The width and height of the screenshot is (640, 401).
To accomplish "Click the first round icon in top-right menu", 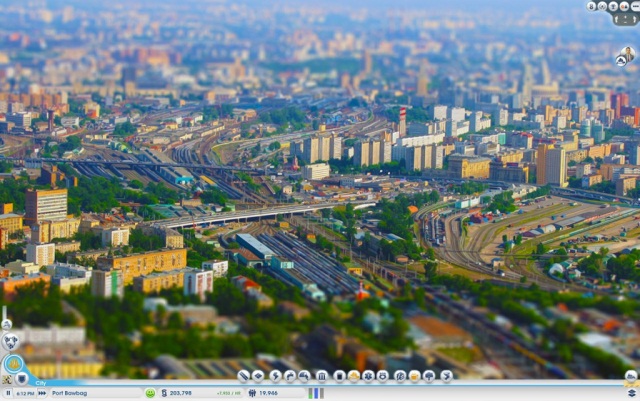I will 591,6.
